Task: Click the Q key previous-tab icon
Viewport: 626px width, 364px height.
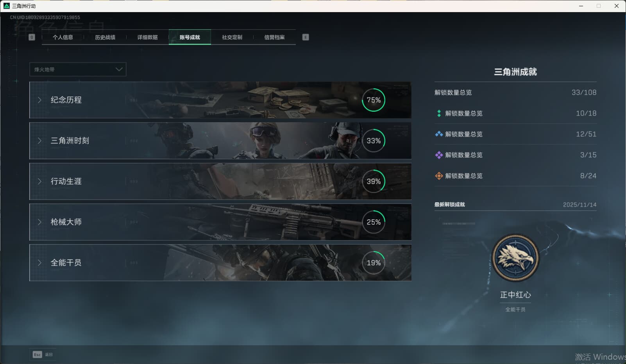Action: (x=32, y=37)
